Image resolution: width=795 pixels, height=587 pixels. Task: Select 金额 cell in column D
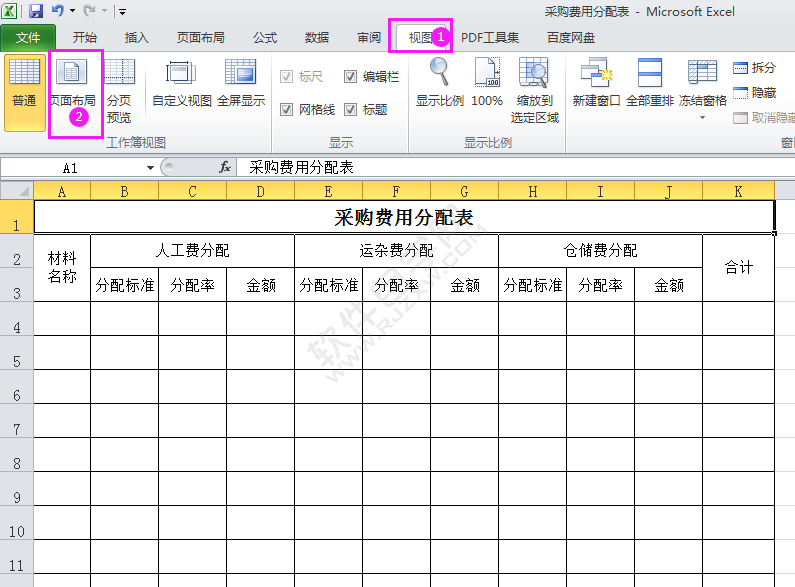pyautogui.click(x=261, y=285)
